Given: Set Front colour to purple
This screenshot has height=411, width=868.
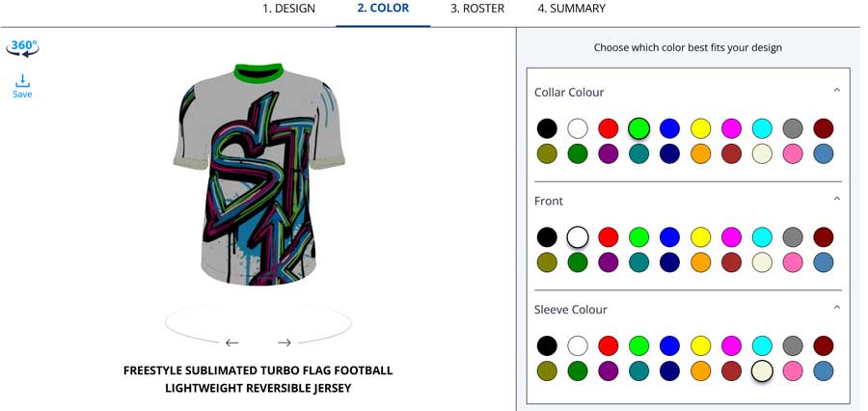Looking at the screenshot, I should point(609,261).
